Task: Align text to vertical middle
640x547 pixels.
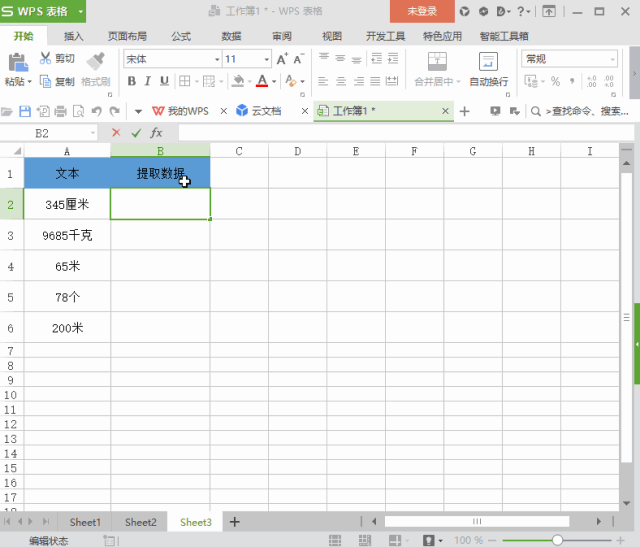Action: 340,59
